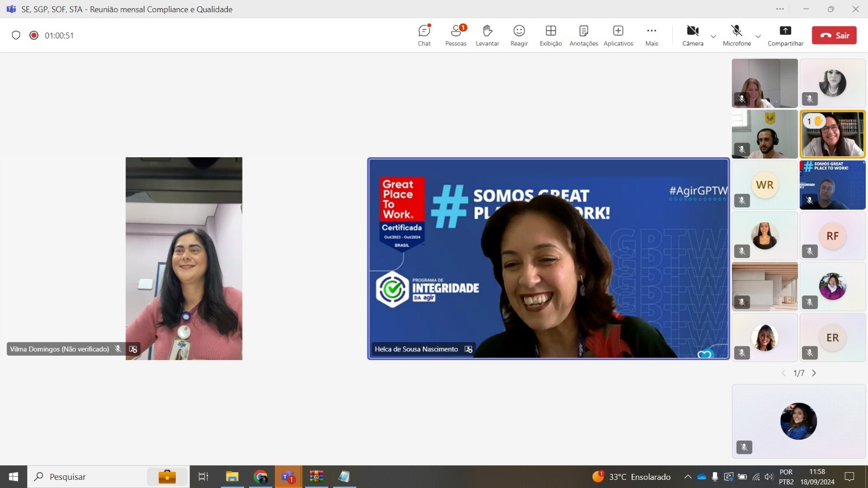The height and width of the screenshot is (488, 868).
Task: Open the Chat panel
Action: click(x=424, y=35)
